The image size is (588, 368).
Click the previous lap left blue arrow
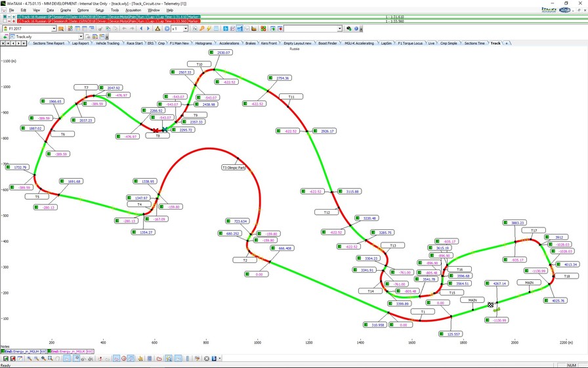coord(141,28)
